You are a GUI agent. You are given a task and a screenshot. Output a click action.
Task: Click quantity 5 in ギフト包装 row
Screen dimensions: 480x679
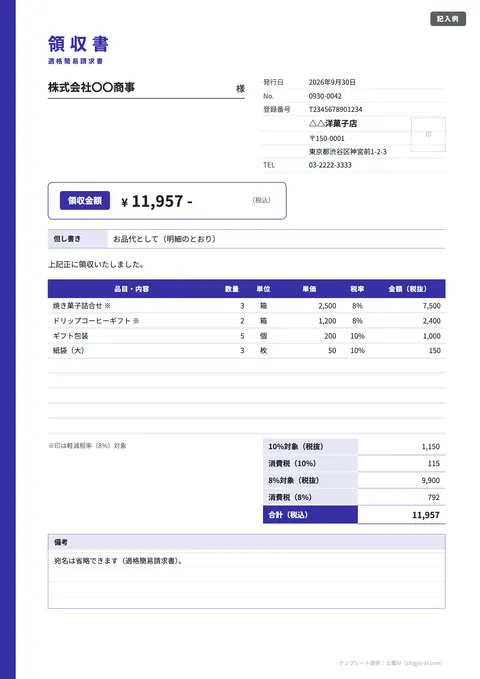[242, 336]
